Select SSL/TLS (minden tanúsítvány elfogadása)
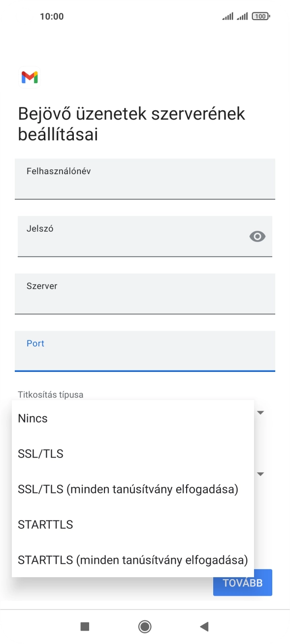 [128, 489]
